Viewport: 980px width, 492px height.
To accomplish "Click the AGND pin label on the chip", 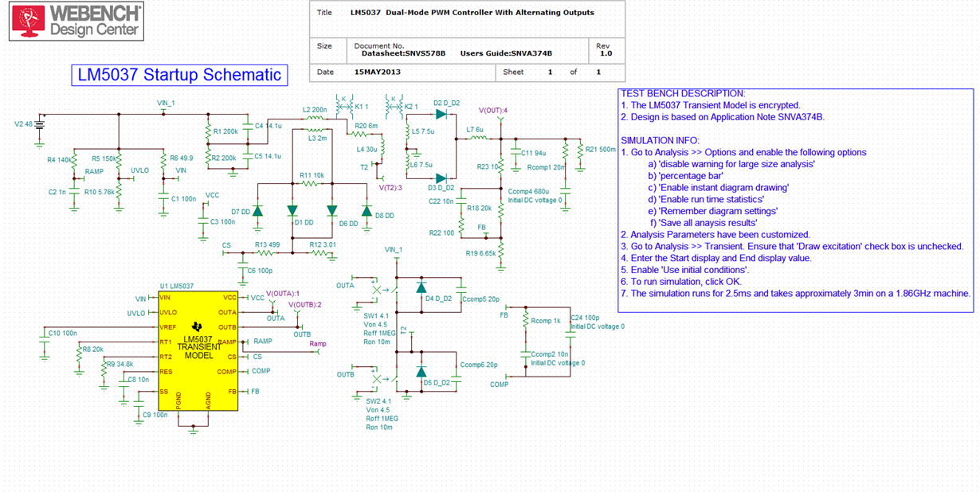I will pos(209,399).
